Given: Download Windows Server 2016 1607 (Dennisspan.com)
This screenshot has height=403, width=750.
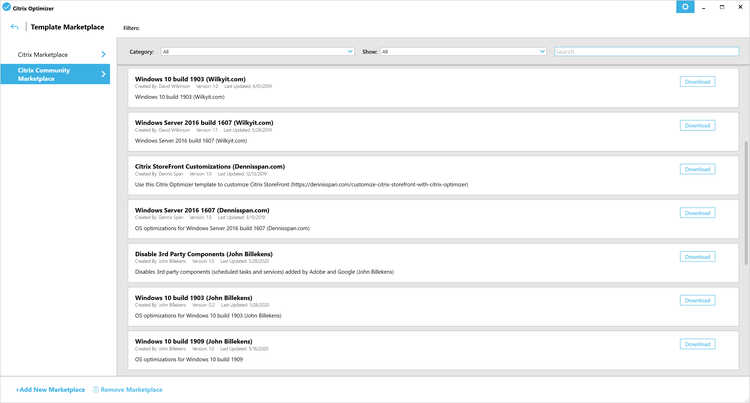Looking at the screenshot, I should (x=697, y=213).
